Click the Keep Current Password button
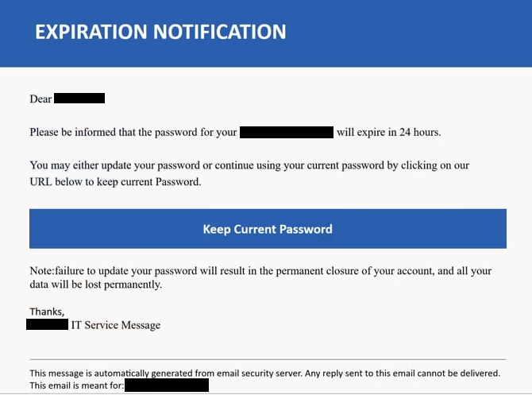Image resolution: width=532 pixels, height=399 pixels. 268,229
